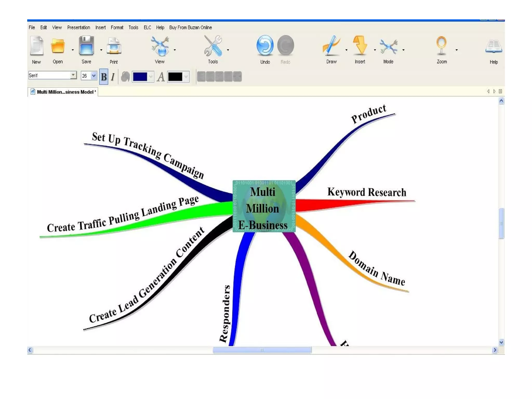Open the Presentation menu
The image size is (532, 399).
tap(78, 28)
